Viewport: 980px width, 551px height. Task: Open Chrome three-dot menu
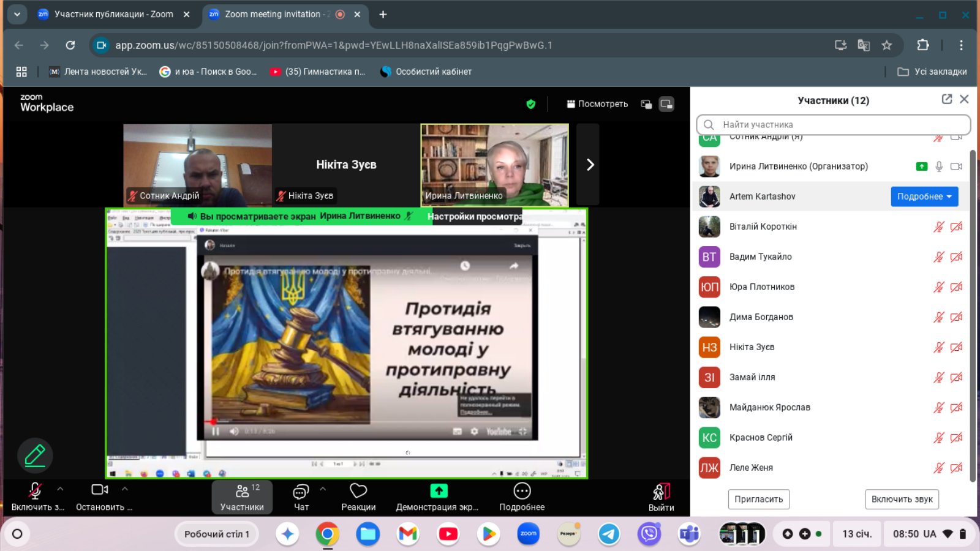click(961, 45)
